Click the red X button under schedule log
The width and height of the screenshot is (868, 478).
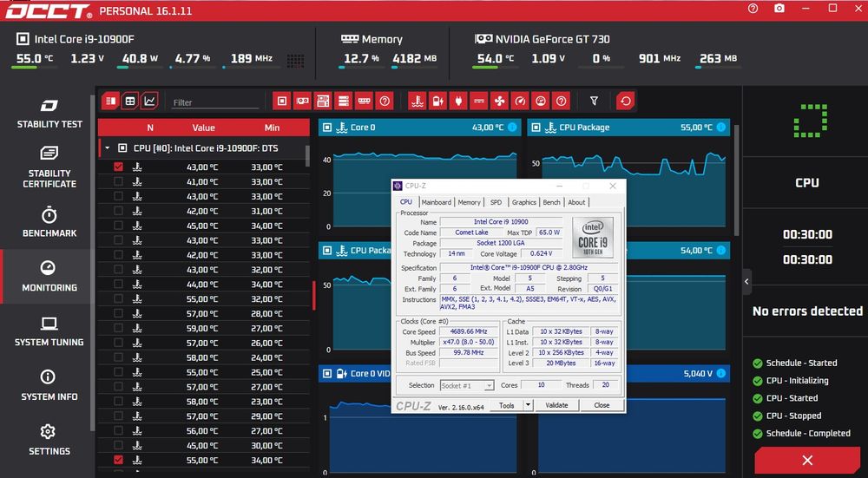click(807, 461)
